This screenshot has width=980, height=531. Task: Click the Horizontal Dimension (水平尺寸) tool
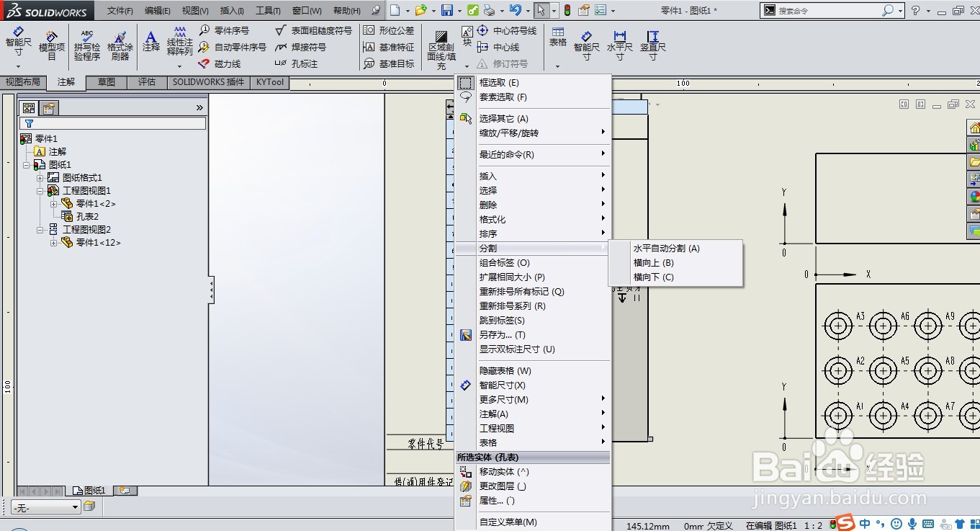click(620, 45)
